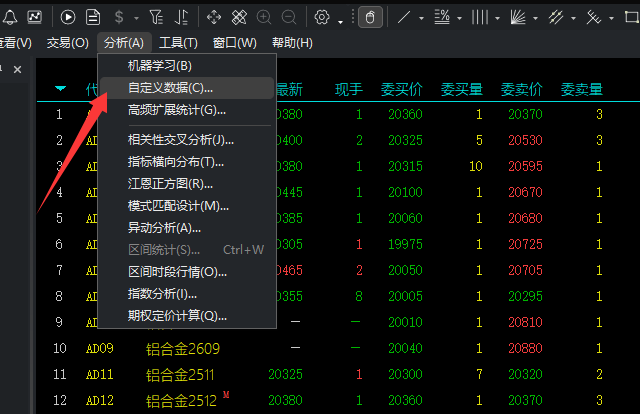Screen dimensions: 640x414
Task: Toggle the mouse pointer mode button
Action: [x=369, y=17]
